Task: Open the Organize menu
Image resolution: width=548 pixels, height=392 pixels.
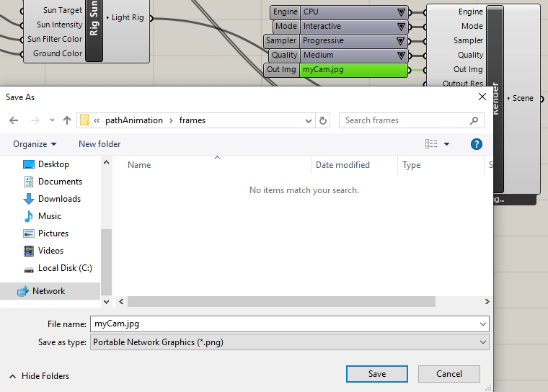Action: 35,144
